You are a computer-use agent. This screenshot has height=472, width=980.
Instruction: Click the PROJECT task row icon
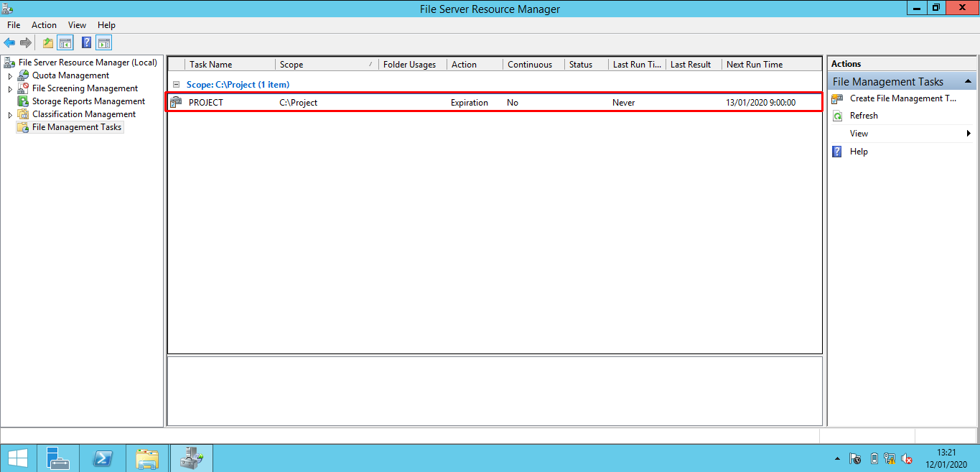(176, 103)
